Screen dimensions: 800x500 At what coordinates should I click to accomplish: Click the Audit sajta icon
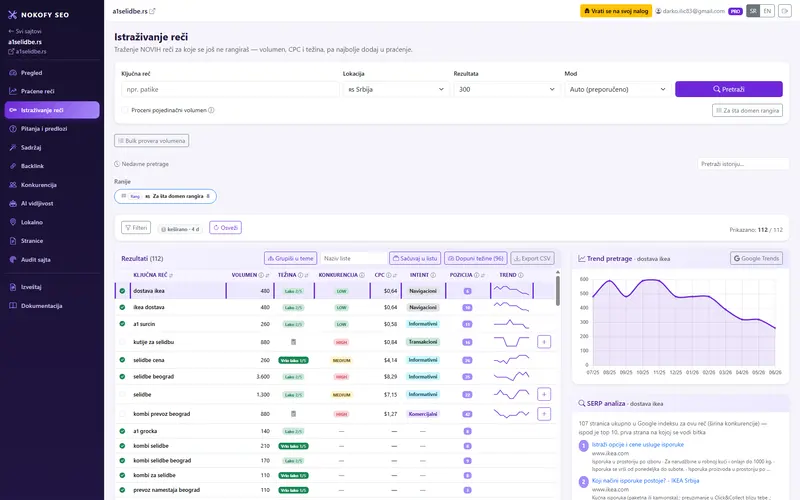point(13,259)
